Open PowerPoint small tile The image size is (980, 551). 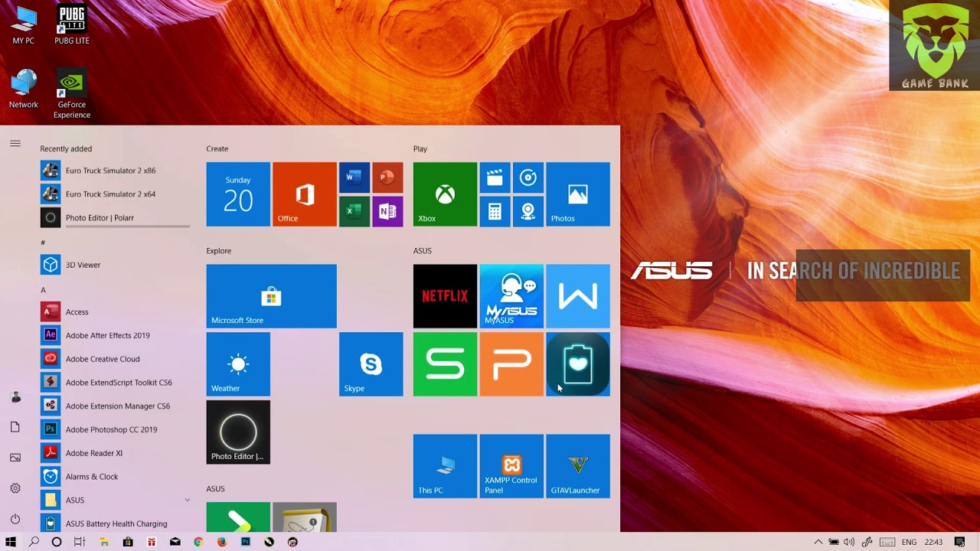click(387, 178)
